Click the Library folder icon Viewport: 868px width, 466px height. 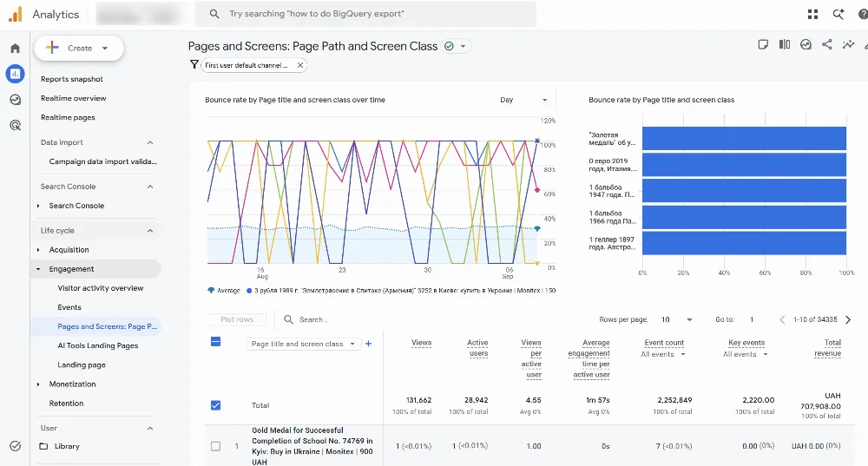click(x=43, y=446)
